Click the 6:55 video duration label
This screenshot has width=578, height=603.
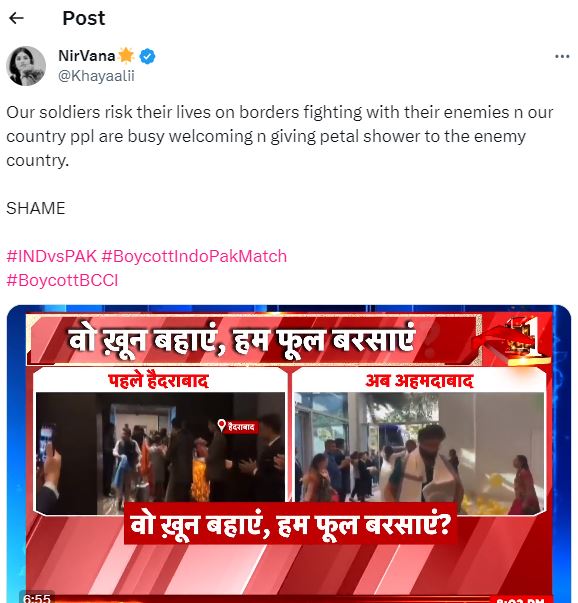(x=37, y=598)
